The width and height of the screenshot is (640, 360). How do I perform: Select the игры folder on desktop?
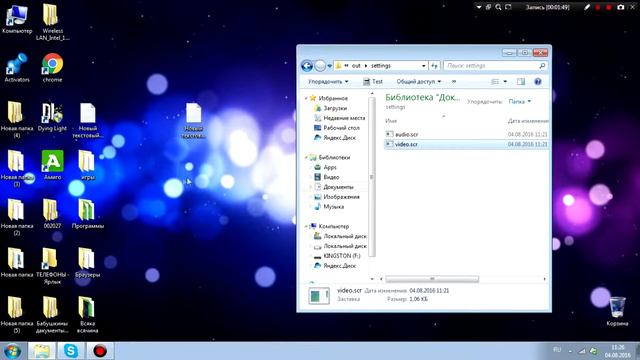[x=87, y=165]
